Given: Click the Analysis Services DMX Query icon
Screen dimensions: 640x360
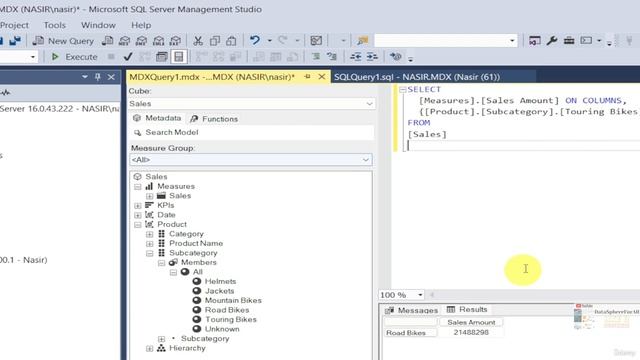Looking at the screenshot, I should coord(142,41).
